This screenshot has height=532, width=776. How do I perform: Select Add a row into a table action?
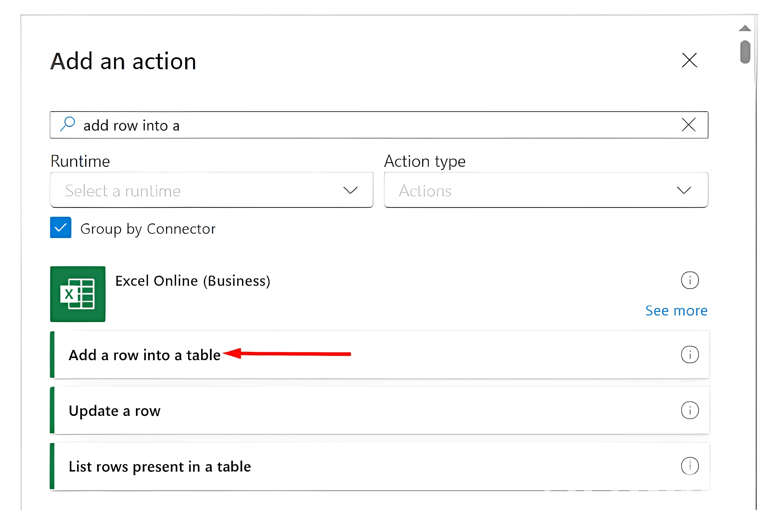click(x=379, y=355)
